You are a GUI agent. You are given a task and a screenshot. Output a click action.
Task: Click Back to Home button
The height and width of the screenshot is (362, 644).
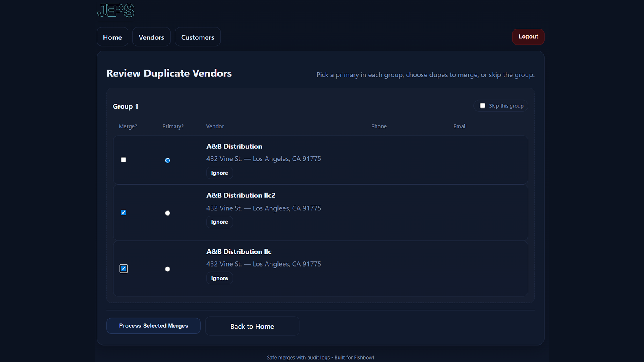click(252, 326)
